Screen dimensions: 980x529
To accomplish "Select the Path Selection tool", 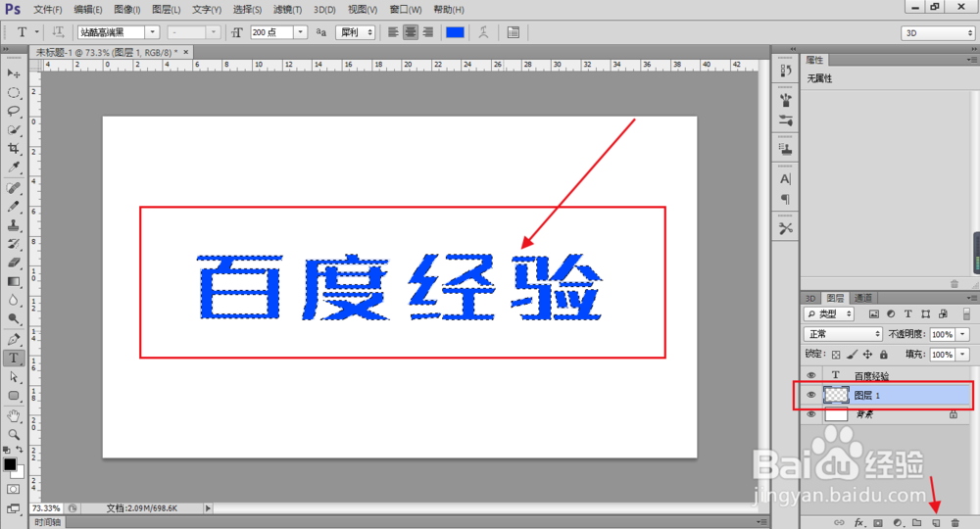I will tap(13, 377).
